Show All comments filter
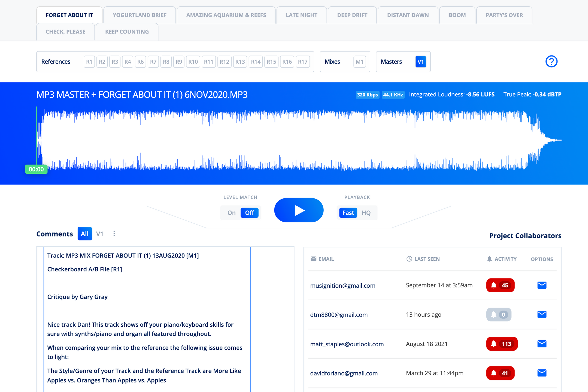The width and height of the screenshot is (588, 392). pos(84,234)
